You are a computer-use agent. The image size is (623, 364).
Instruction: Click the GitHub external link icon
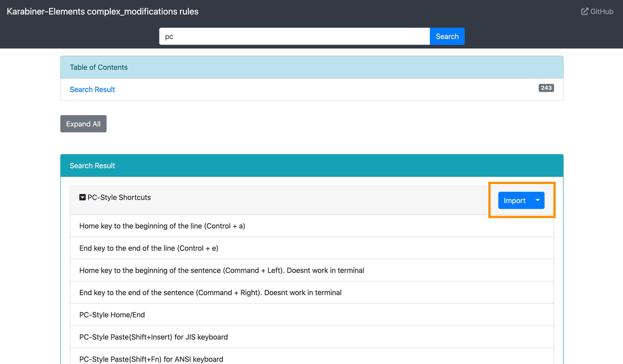[584, 12]
